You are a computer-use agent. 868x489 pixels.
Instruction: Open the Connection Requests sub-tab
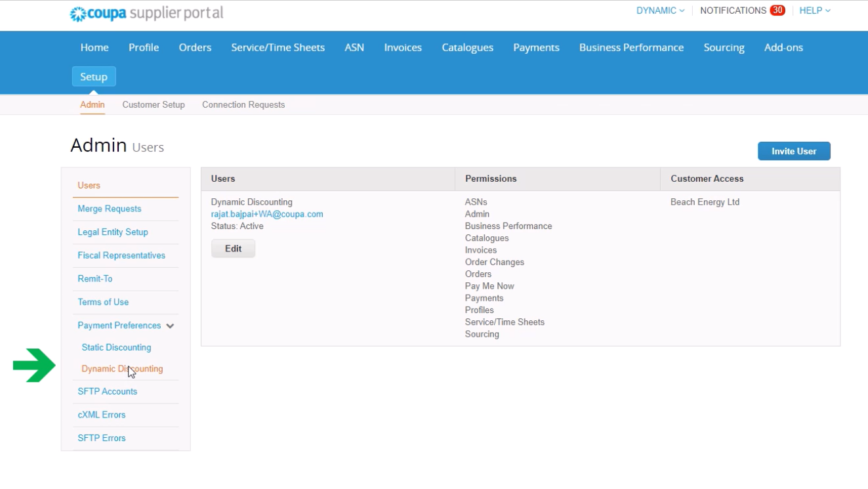coord(243,104)
